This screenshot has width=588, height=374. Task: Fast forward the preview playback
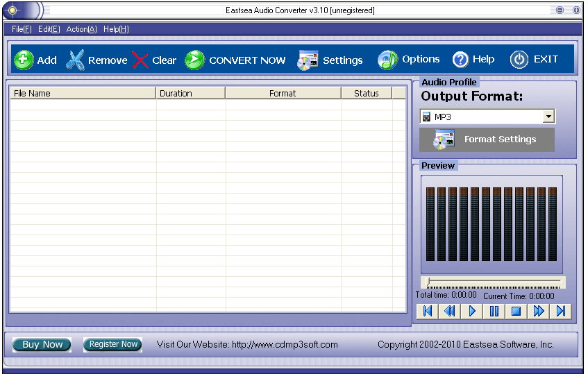pyautogui.click(x=539, y=311)
